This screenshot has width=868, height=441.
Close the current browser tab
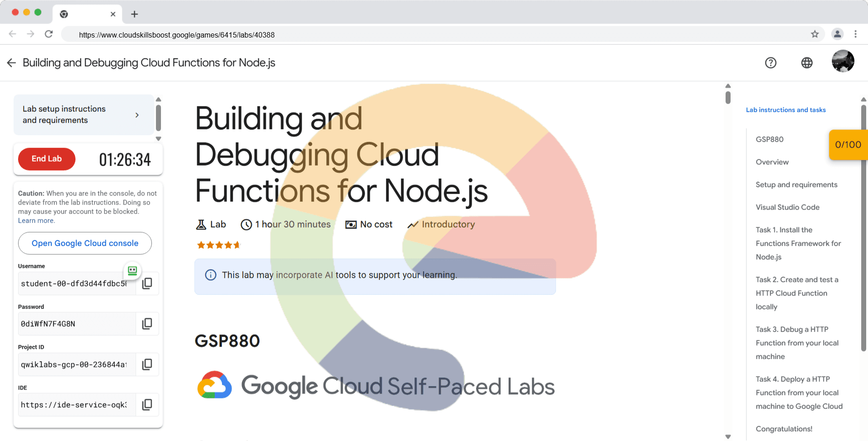[x=113, y=14]
